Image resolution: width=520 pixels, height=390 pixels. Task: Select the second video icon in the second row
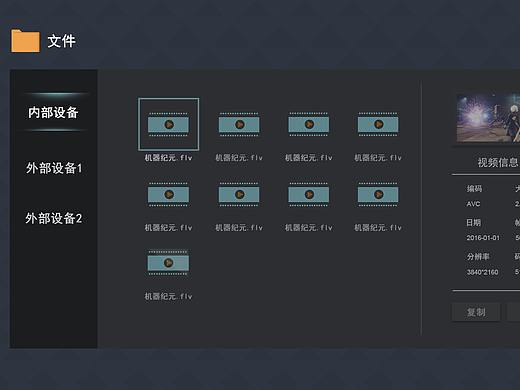(239, 194)
